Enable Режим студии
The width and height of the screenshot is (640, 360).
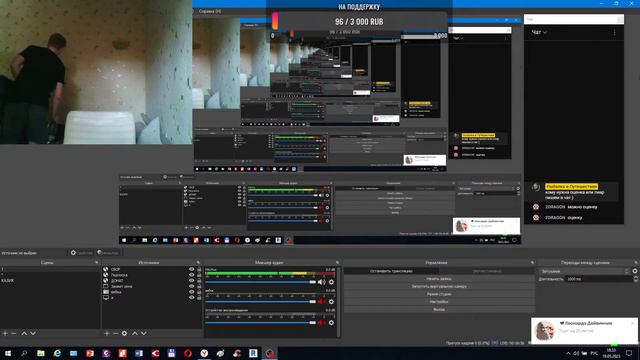pyautogui.click(x=439, y=294)
